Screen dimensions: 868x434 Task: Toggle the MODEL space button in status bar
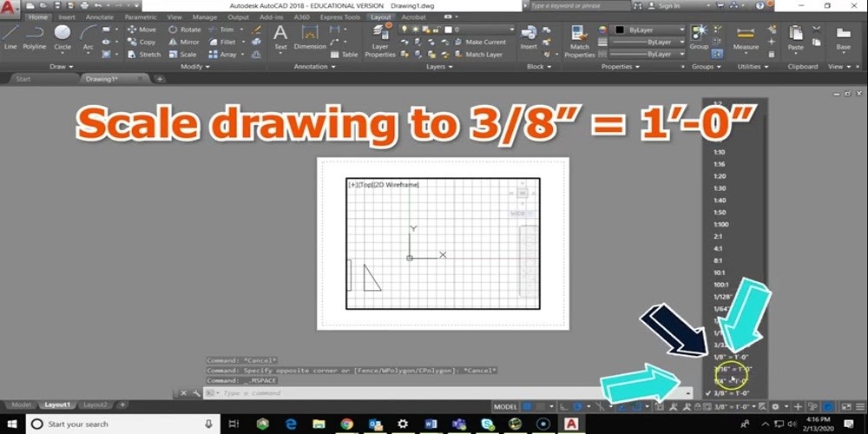[x=505, y=406]
